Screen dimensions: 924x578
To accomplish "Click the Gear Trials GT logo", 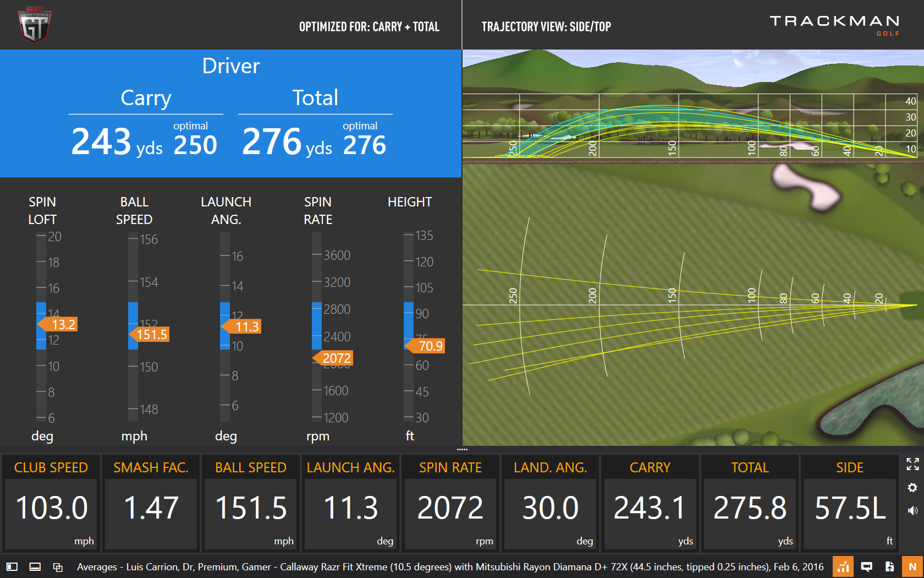I will pyautogui.click(x=35, y=25).
